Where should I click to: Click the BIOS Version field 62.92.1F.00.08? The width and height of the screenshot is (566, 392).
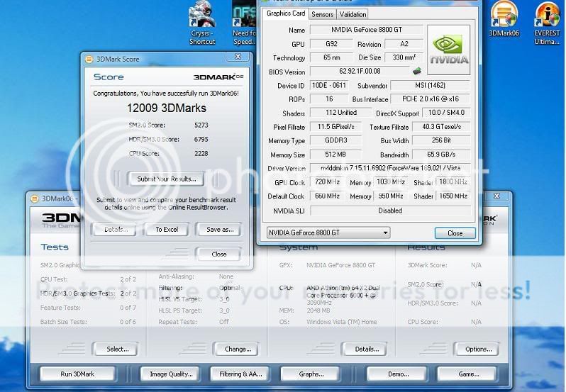360,72
